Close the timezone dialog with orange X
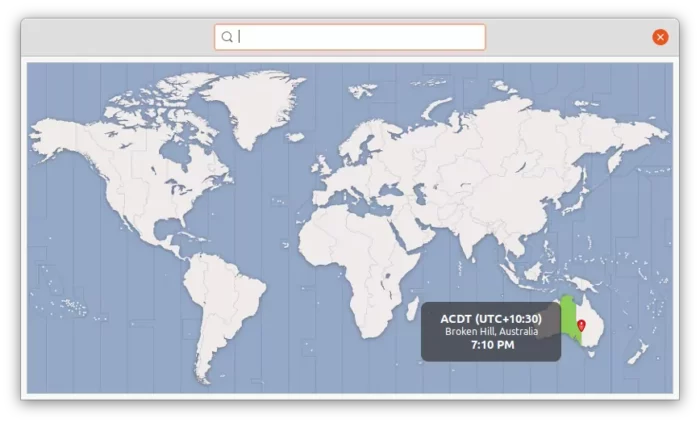 click(660, 37)
